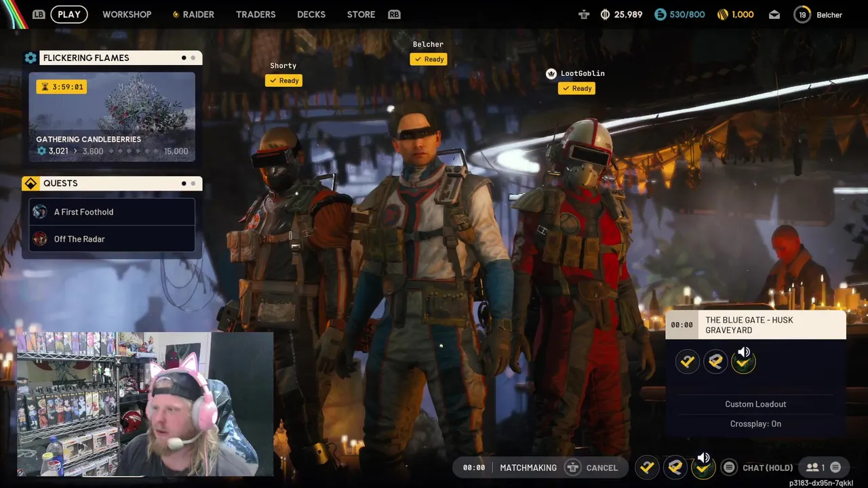
Task: Select the PLAY tab
Action: [69, 14]
